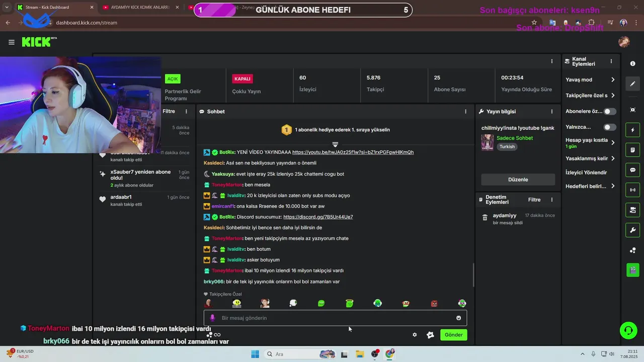Click the wrench sidebar icon
This screenshot has width=644, height=362.
632,230
